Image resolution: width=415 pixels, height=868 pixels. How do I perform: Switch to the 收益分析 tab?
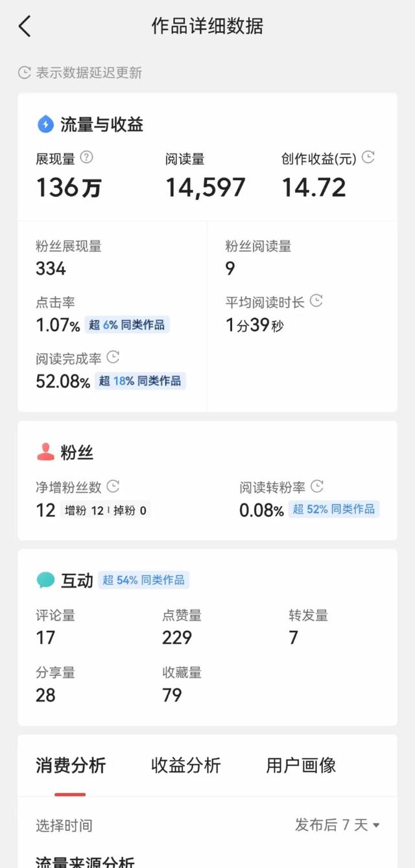[186, 766]
